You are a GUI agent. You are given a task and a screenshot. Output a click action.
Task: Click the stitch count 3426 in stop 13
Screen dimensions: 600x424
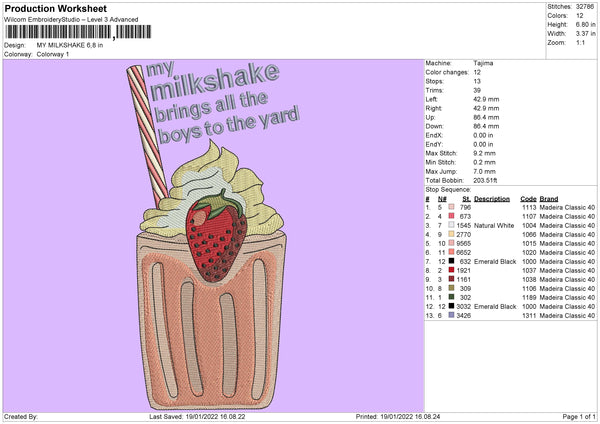pos(463,315)
